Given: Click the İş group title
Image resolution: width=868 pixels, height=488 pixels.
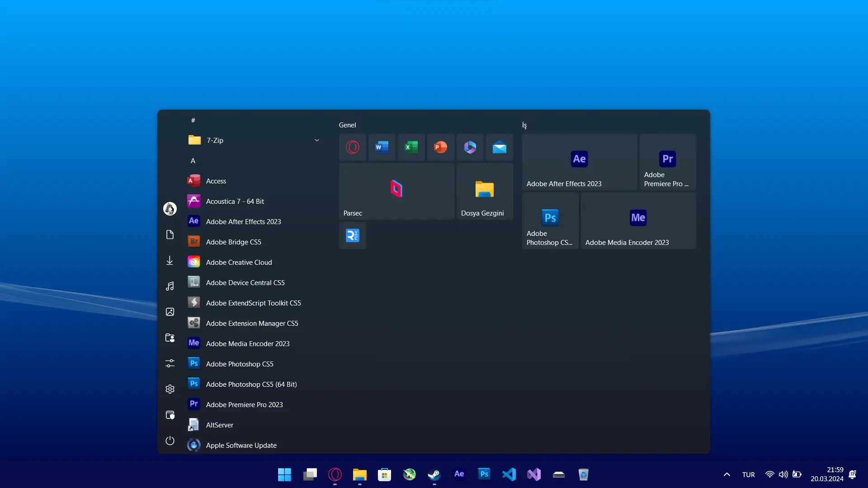Looking at the screenshot, I should (524, 125).
